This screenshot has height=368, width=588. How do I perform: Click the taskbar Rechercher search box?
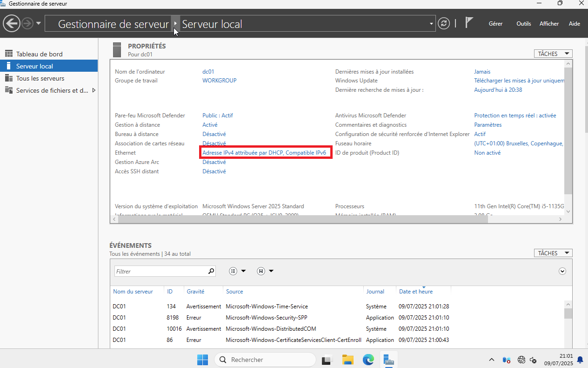tap(265, 360)
